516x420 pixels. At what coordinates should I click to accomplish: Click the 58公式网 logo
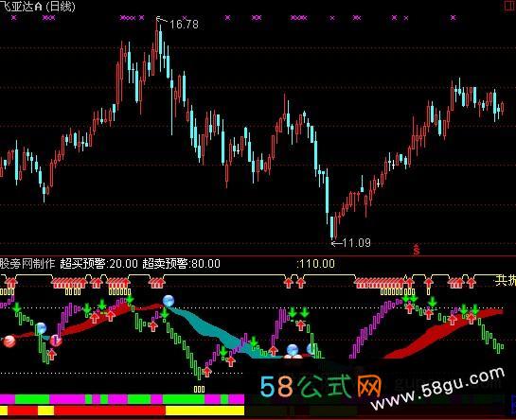(x=321, y=387)
